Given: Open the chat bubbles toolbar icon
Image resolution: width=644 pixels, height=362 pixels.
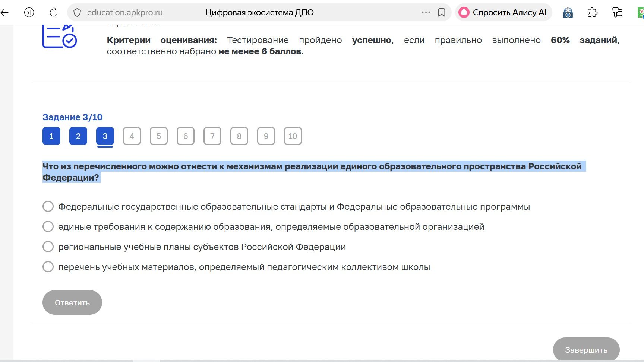Looking at the screenshot, I should [617, 12].
